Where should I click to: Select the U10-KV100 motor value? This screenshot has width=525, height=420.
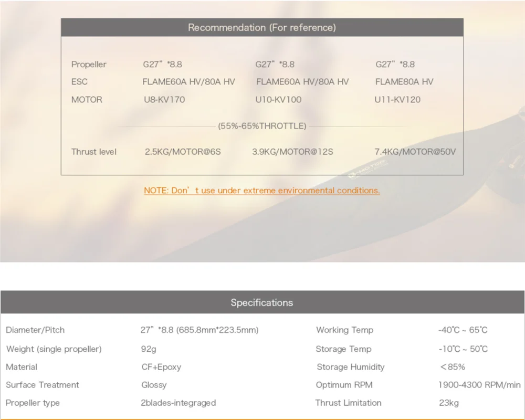pos(278,99)
